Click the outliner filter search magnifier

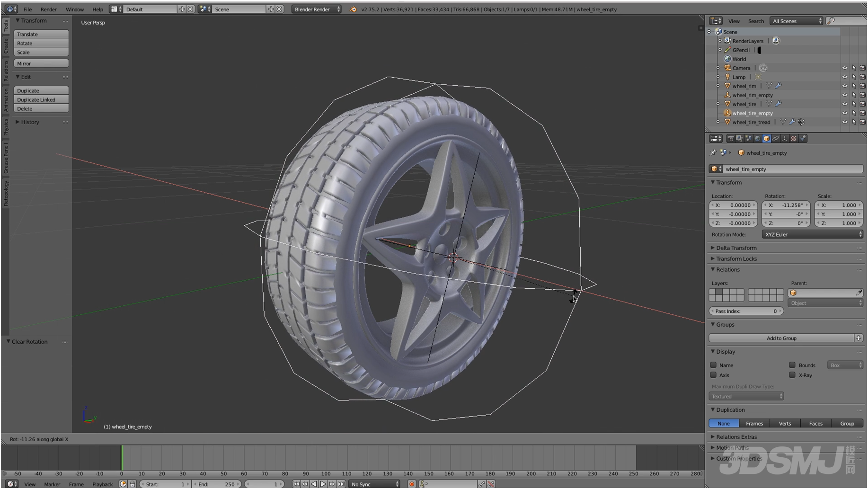pyautogui.click(x=831, y=21)
